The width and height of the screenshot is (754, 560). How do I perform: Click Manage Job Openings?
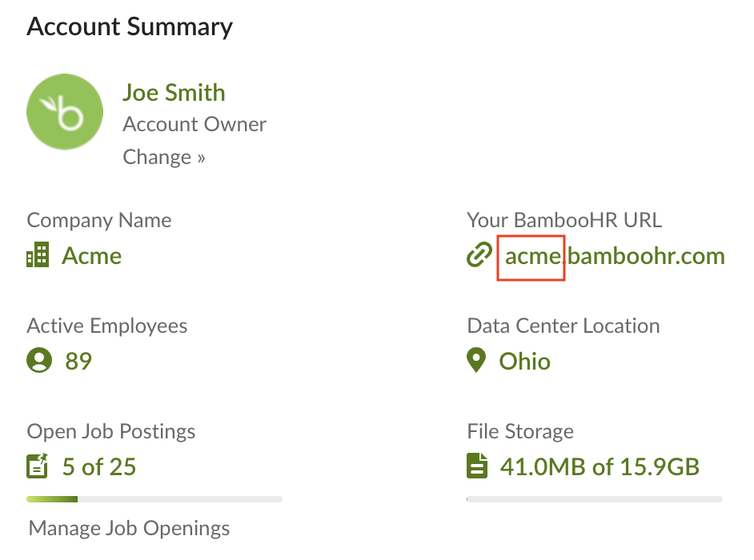click(x=129, y=528)
